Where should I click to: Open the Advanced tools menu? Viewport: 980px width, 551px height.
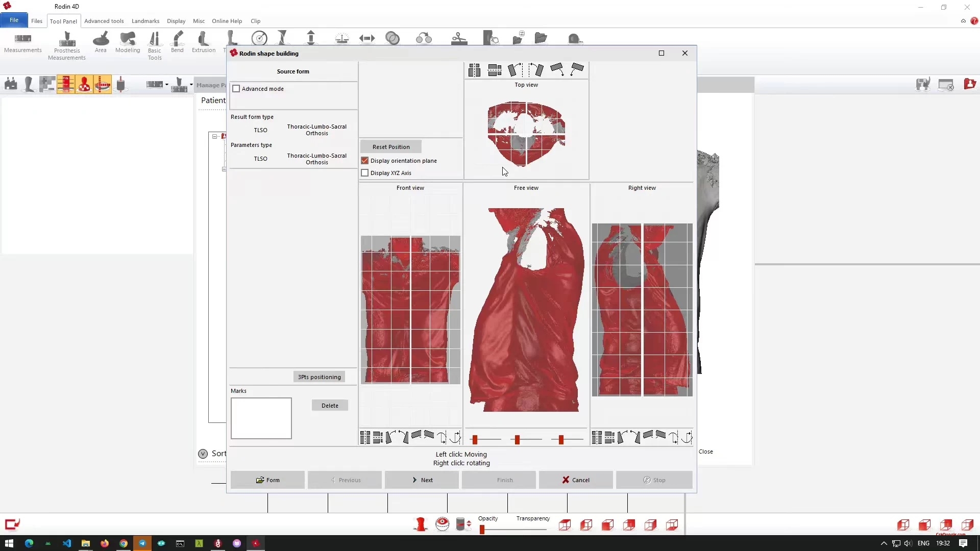coord(104,21)
